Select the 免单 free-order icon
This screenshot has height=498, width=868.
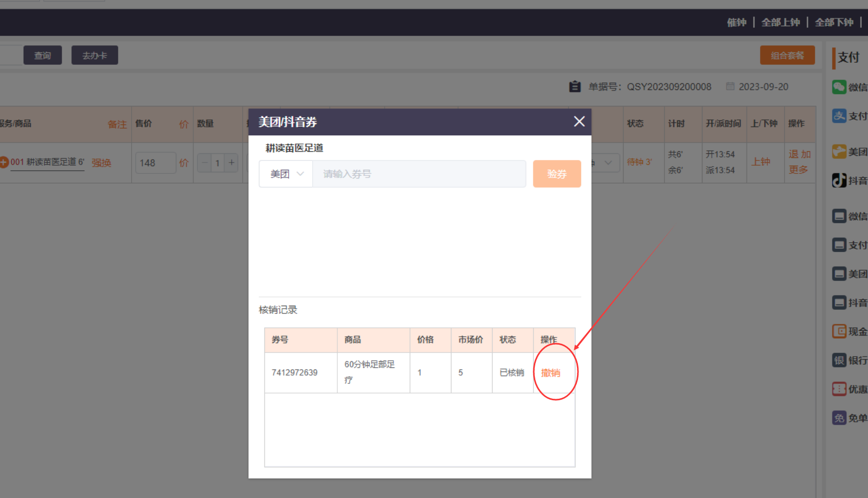(839, 418)
